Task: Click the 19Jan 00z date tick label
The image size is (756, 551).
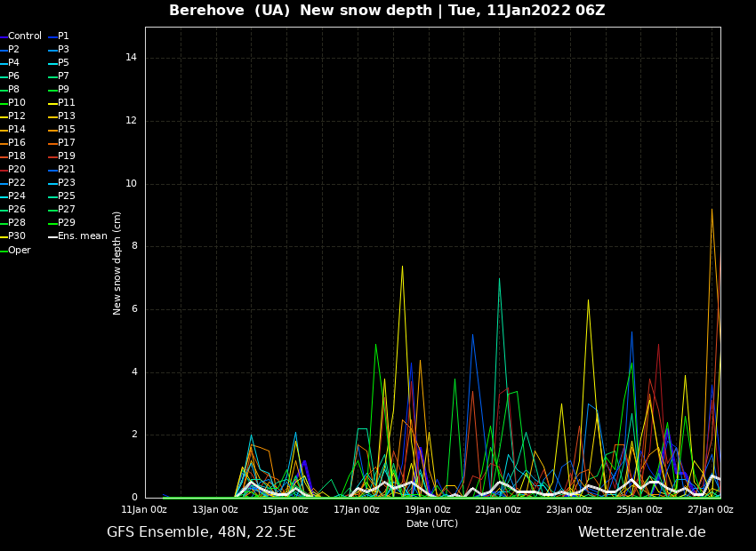Action: 428,510
